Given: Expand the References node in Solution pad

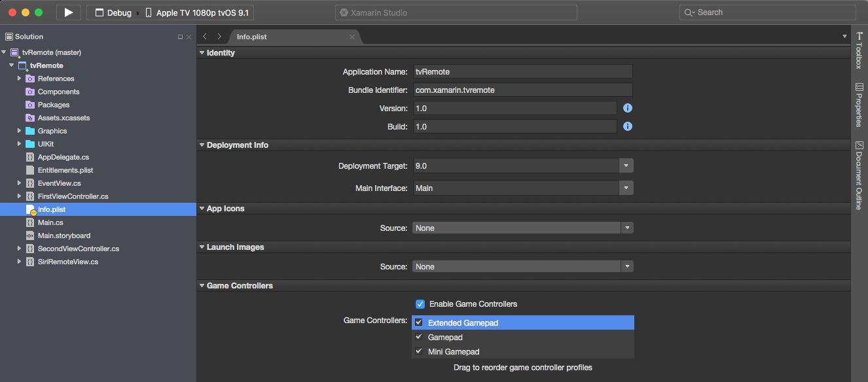Looking at the screenshot, I should coord(20,78).
